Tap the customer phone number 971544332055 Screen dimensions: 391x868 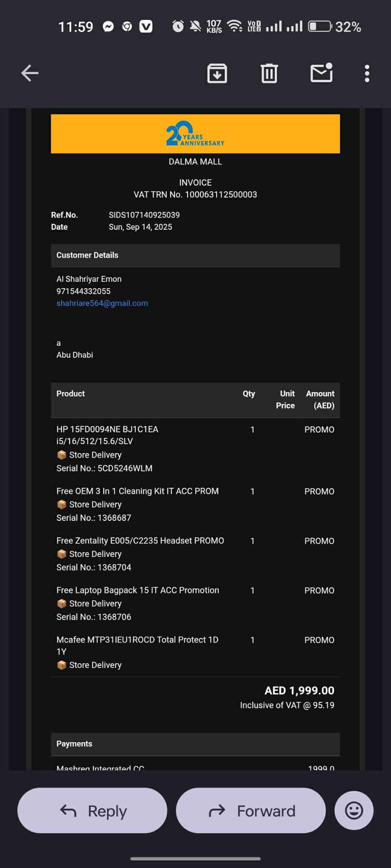(x=84, y=291)
